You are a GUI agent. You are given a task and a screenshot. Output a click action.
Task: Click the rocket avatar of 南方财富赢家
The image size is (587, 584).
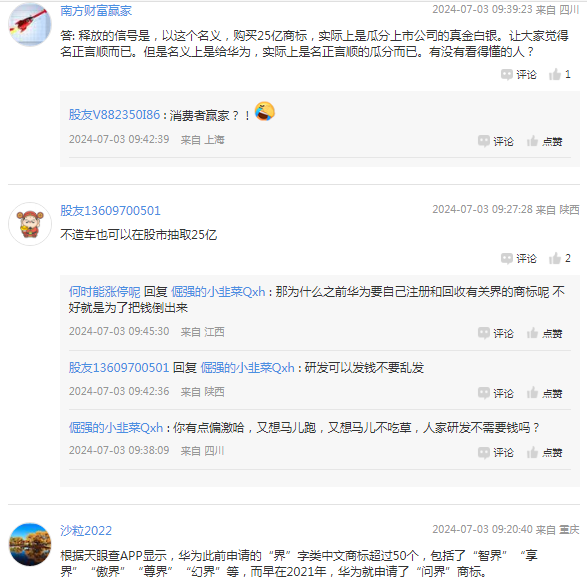click(x=30, y=24)
